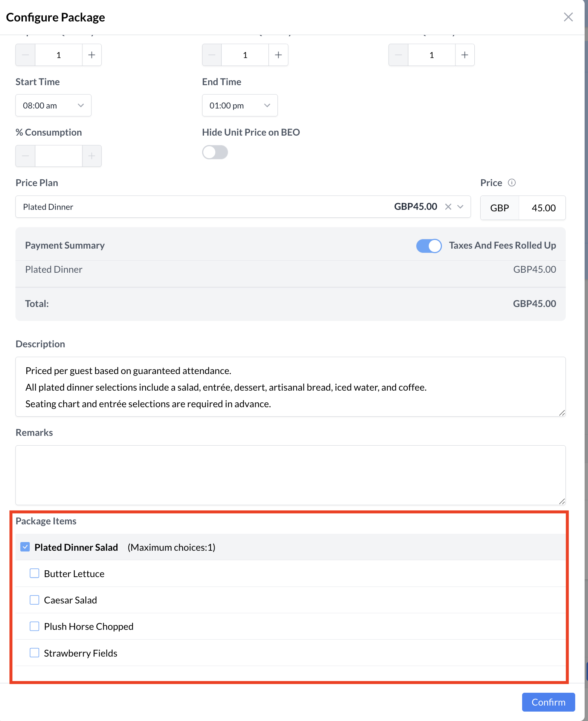Clear the Plated Dinner price plan selection
Screen dimensions: 588x721
[x=448, y=207]
